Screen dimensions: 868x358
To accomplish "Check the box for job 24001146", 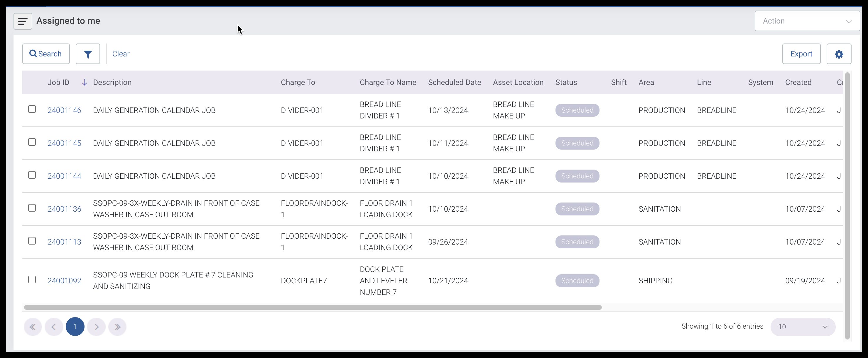I will (32, 109).
